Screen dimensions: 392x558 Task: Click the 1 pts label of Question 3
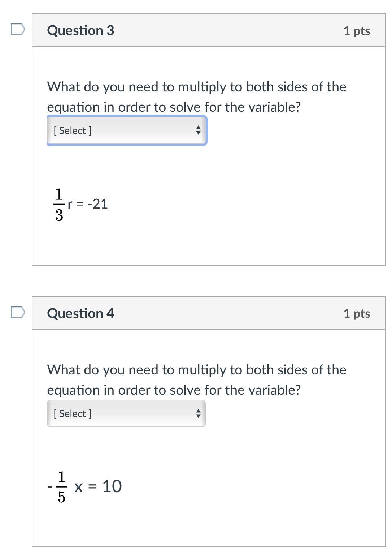(357, 31)
